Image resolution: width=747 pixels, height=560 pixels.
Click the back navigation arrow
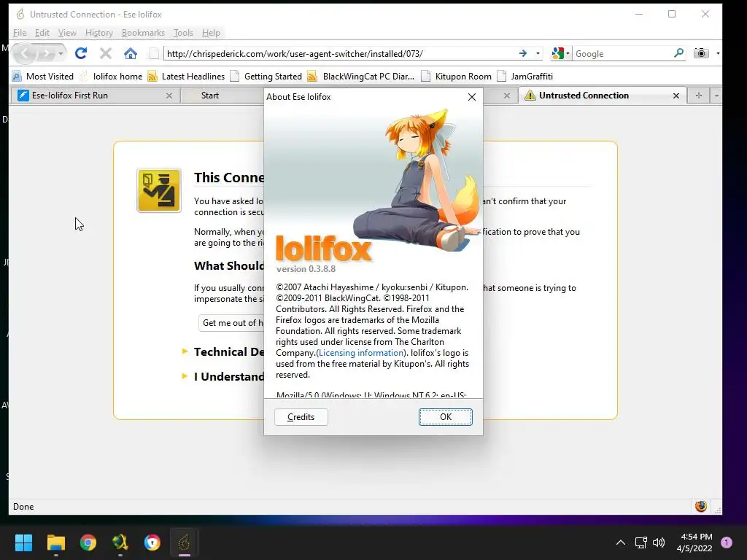pyautogui.click(x=25, y=53)
